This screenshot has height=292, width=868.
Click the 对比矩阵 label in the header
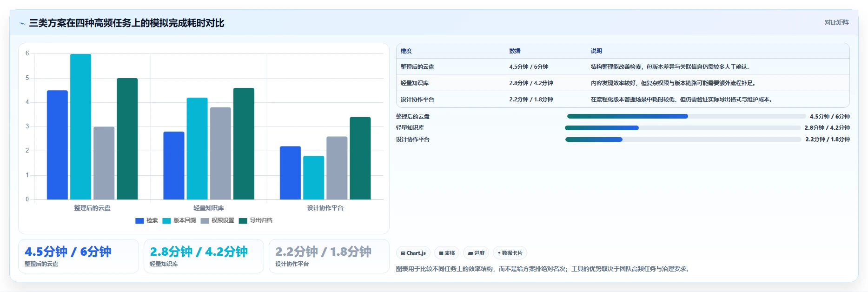tap(836, 23)
